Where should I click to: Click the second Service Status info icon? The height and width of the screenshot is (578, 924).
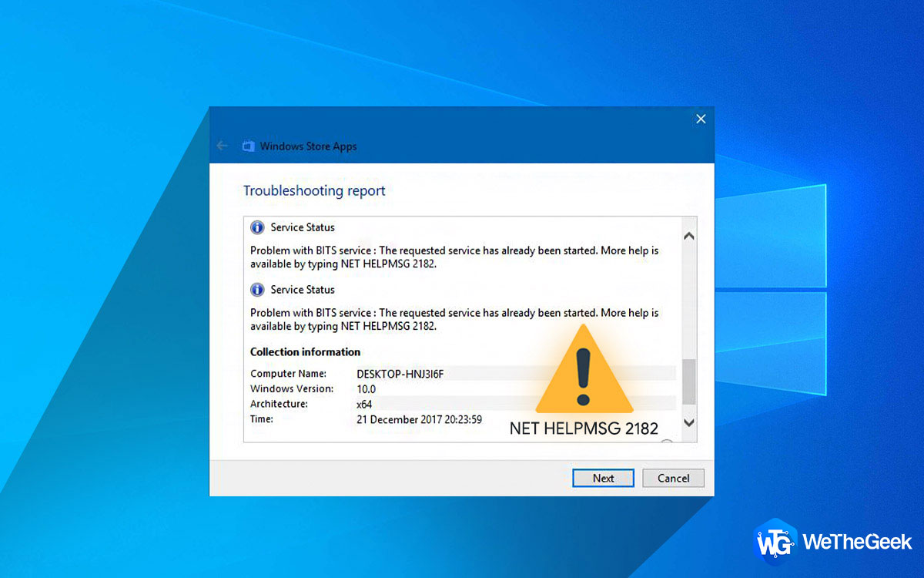(x=256, y=289)
